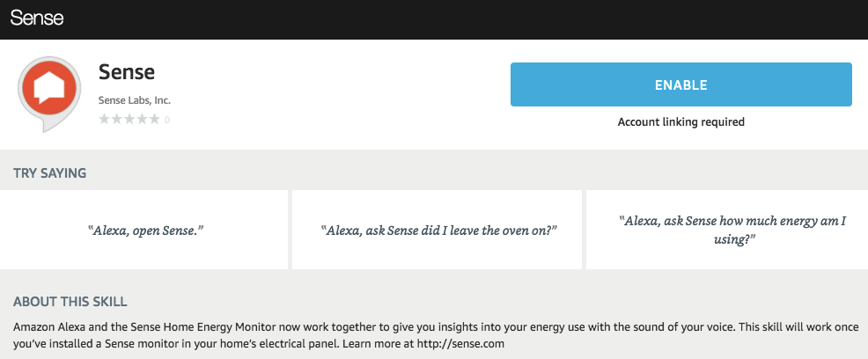Click the fifth rating star
This screenshot has height=359, width=868.
click(x=155, y=119)
